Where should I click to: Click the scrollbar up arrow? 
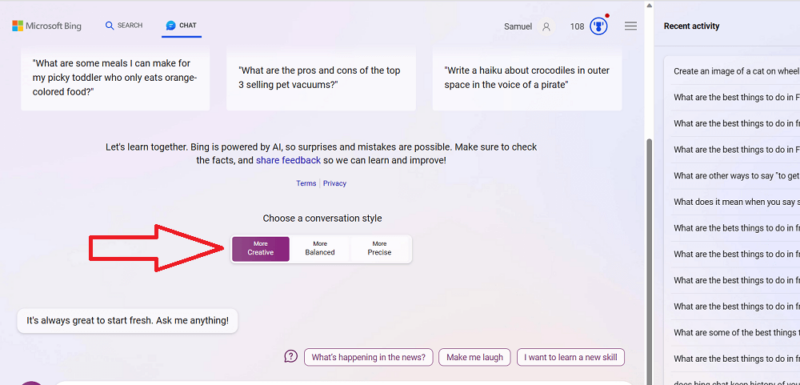point(649,6)
